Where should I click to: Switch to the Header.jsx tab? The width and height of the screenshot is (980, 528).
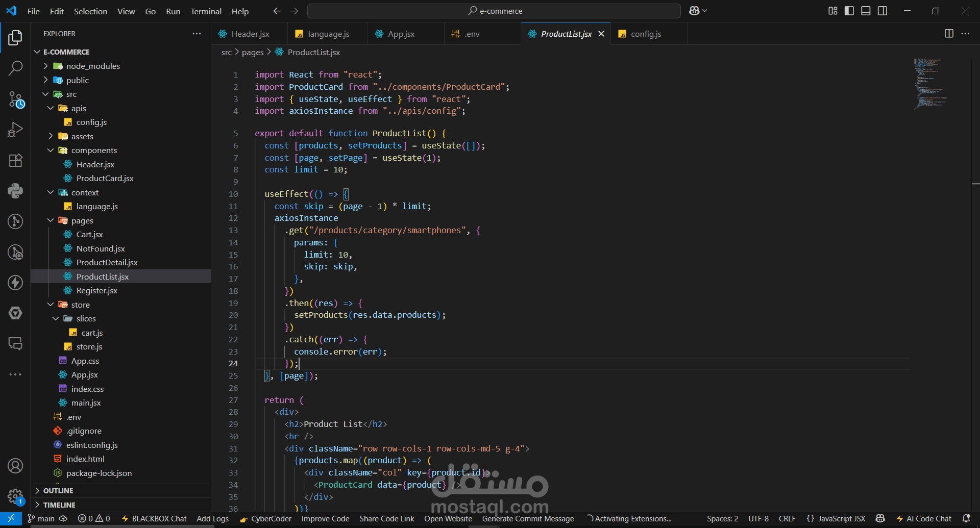pyautogui.click(x=250, y=34)
